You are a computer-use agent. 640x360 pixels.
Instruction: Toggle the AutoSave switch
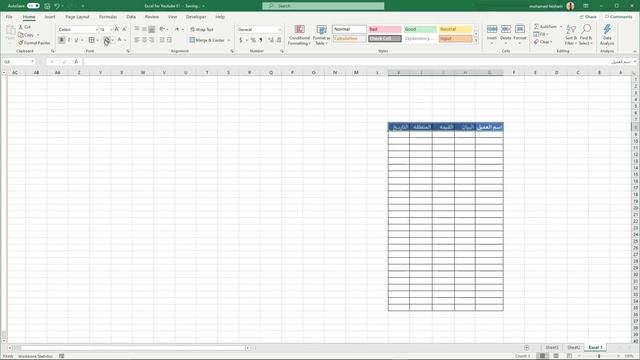33,6
